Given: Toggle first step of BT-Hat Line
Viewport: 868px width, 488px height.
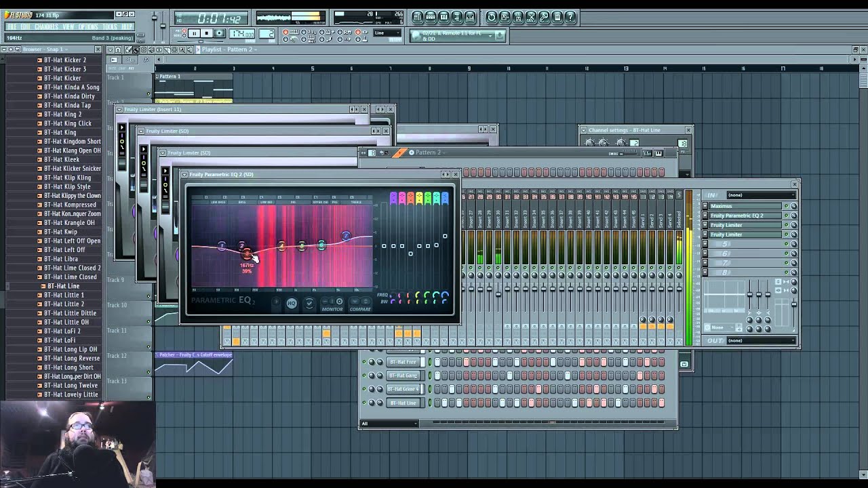Looking at the screenshot, I should (x=438, y=403).
